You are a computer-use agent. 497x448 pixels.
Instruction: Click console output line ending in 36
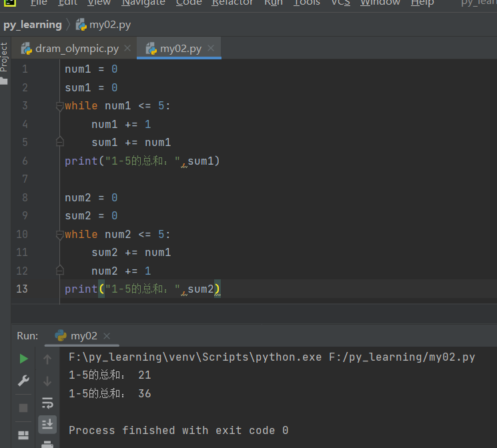pyautogui.click(x=110, y=393)
